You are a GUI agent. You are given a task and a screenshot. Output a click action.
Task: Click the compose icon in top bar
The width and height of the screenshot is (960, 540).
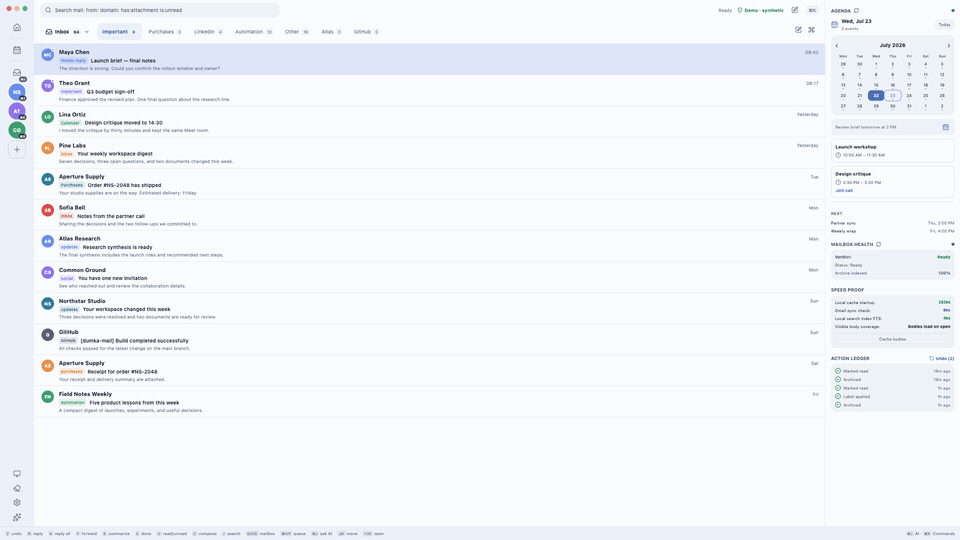[795, 10]
